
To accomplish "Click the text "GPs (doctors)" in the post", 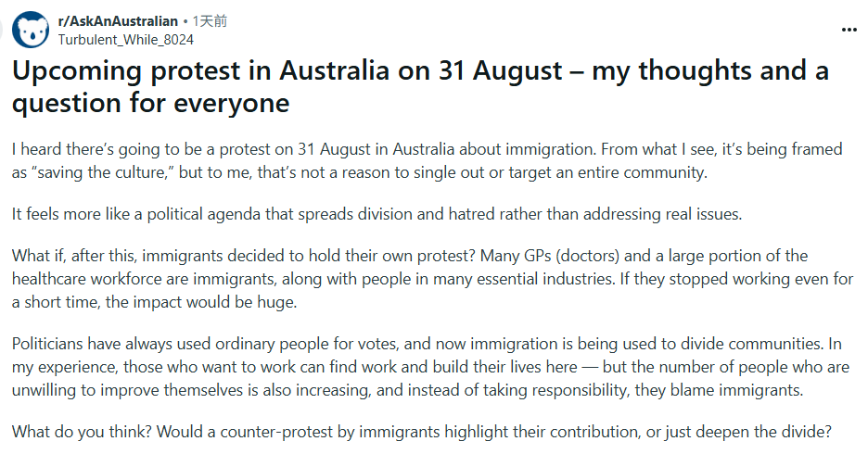I will point(535,256).
